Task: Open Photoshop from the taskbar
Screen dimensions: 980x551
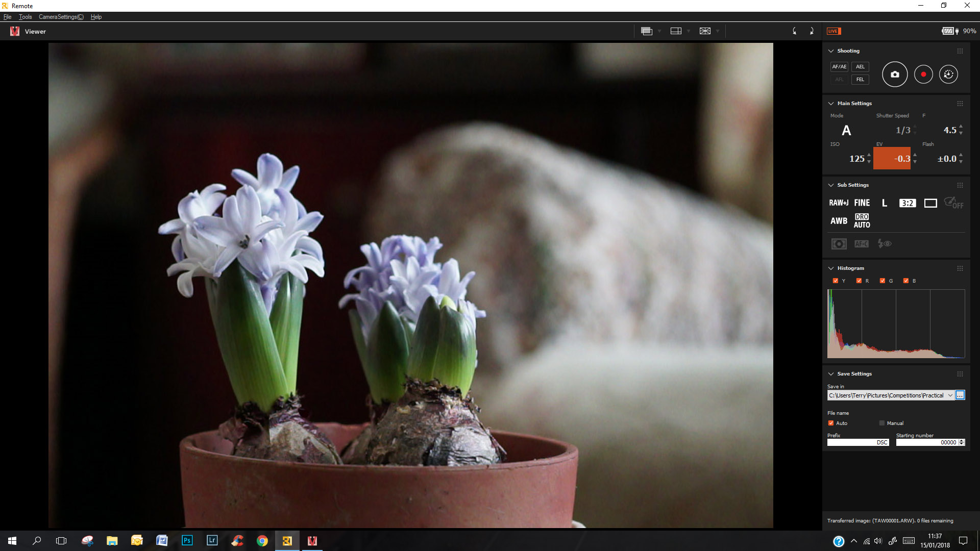Action: click(x=187, y=540)
